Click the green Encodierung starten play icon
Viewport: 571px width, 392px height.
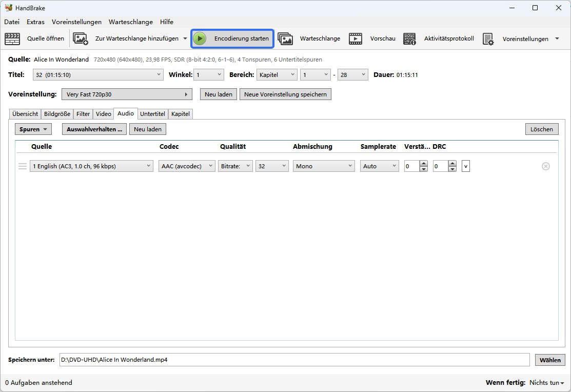click(200, 38)
